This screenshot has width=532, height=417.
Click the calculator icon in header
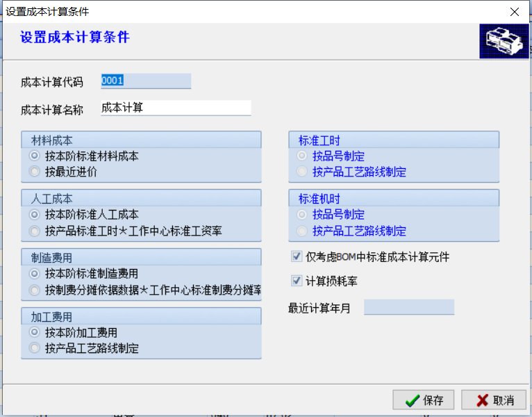[x=504, y=41]
